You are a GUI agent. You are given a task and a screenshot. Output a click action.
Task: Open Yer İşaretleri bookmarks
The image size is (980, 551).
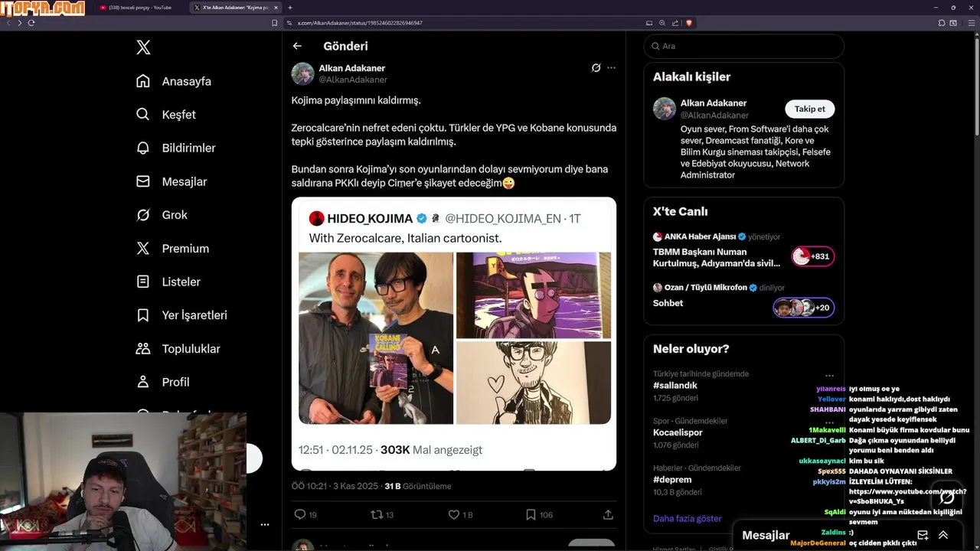(x=181, y=315)
